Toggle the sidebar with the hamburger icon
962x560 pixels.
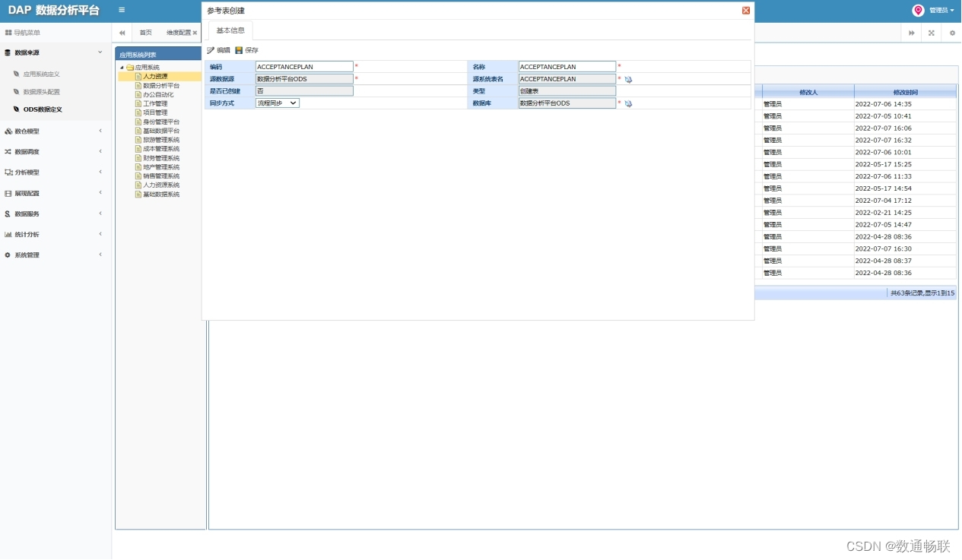(122, 10)
